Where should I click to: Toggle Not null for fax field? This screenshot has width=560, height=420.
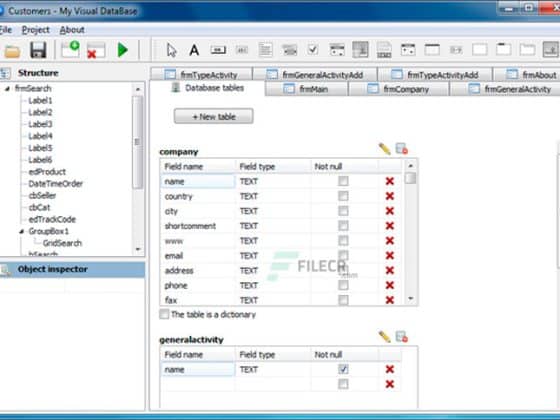pyautogui.click(x=343, y=300)
